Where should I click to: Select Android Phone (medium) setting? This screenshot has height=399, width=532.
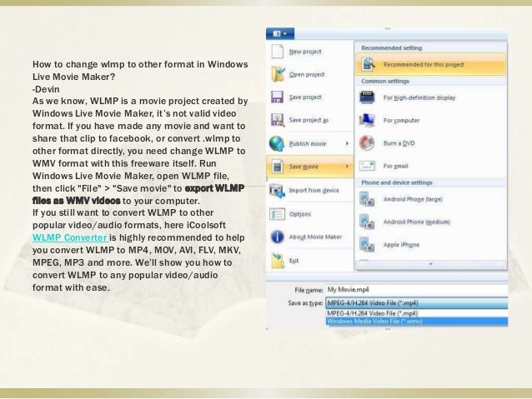pyautogui.click(x=431, y=222)
